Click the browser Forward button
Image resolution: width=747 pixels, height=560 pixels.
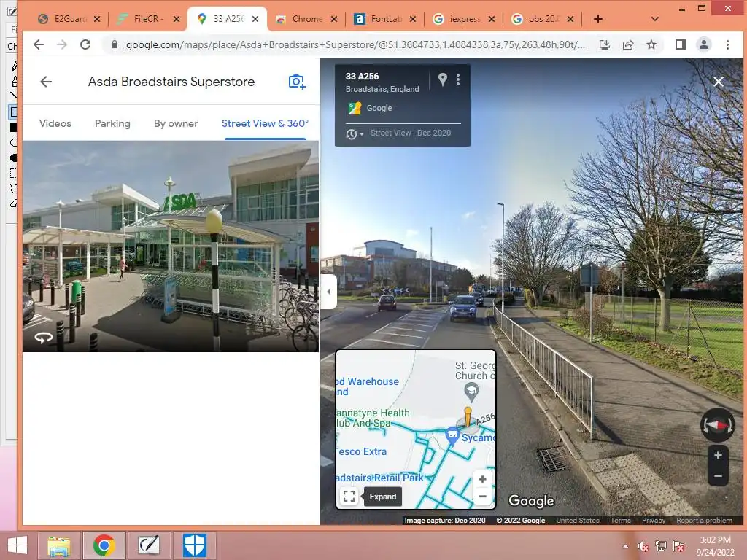pyautogui.click(x=62, y=44)
